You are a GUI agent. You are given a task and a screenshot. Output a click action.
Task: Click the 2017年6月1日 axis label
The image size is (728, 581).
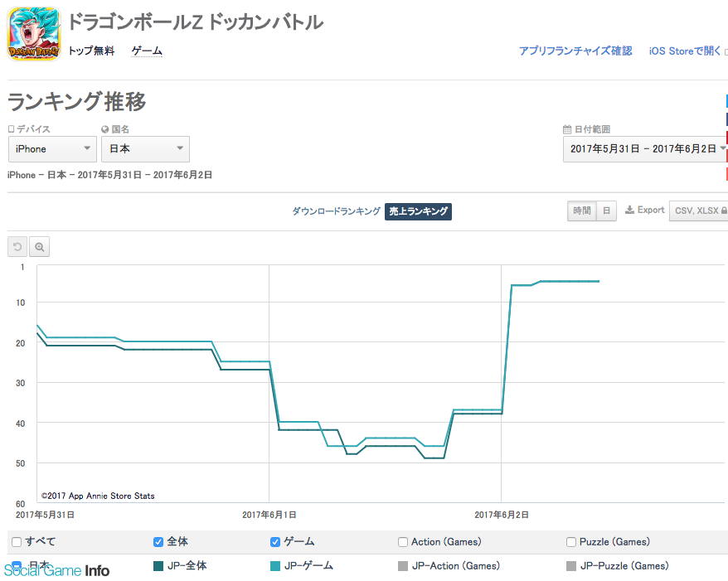[269, 515]
